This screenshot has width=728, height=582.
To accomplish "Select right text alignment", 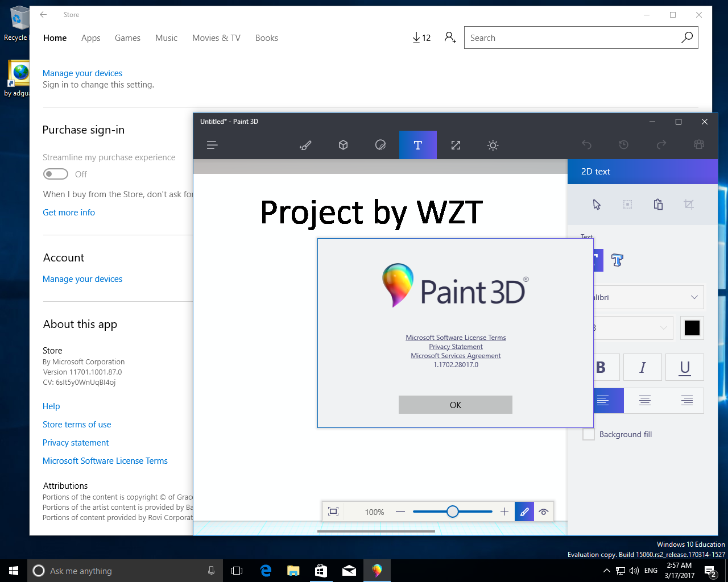I will click(686, 401).
